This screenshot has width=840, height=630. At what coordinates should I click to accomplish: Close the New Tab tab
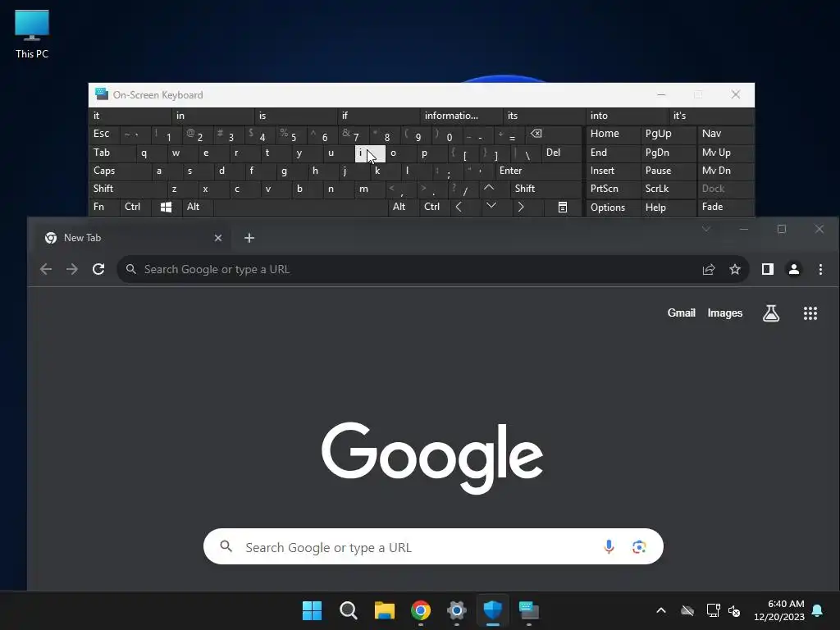(x=218, y=238)
